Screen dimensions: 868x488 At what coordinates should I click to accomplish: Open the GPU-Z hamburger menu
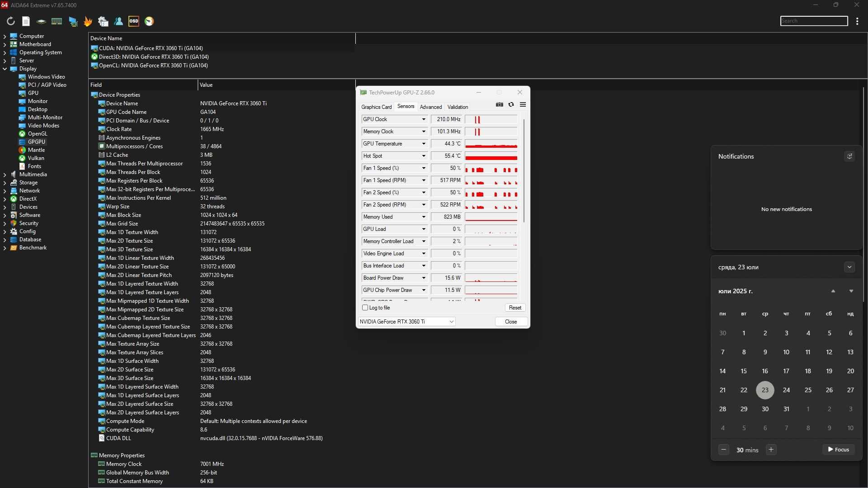point(523,104)
